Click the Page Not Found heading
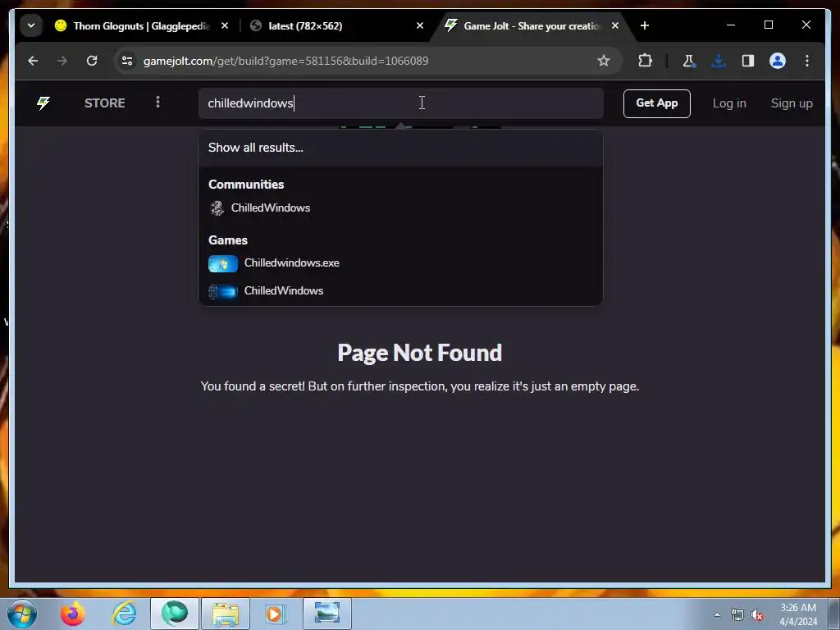 pos(420,353)
